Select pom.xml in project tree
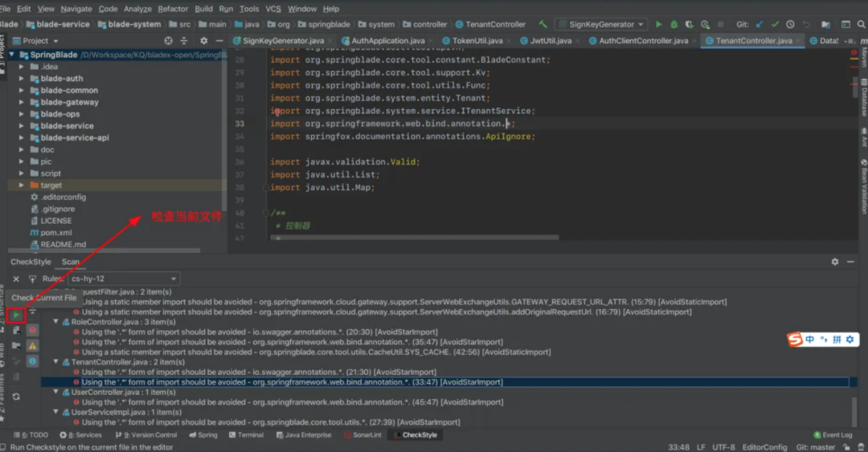Viewport: 868px width, 452px height. (x=56, y=233)
